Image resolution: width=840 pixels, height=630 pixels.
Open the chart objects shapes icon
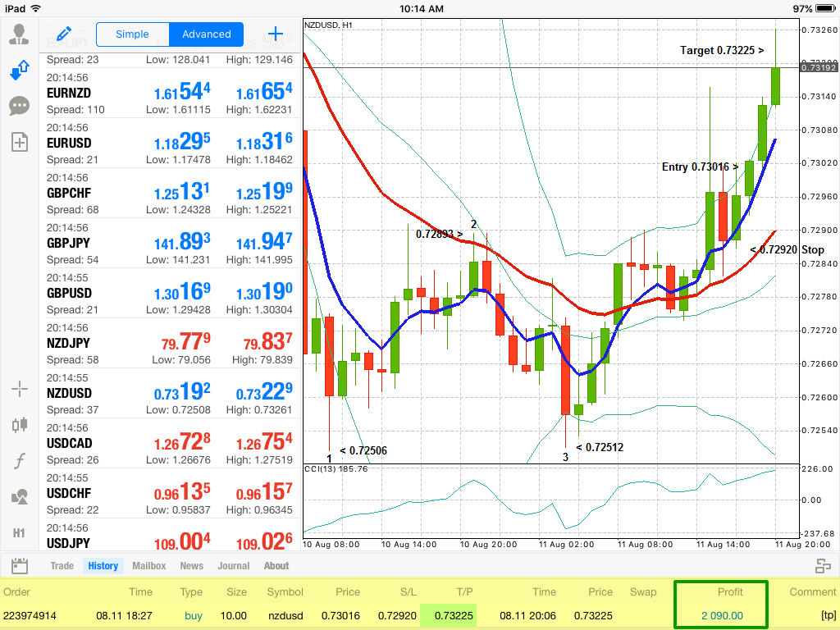pyautogui.click(x=20, y=496)
